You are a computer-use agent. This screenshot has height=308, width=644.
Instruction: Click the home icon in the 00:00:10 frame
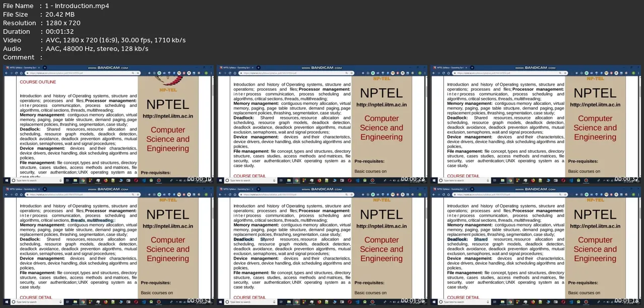click(x=21, y=73)
